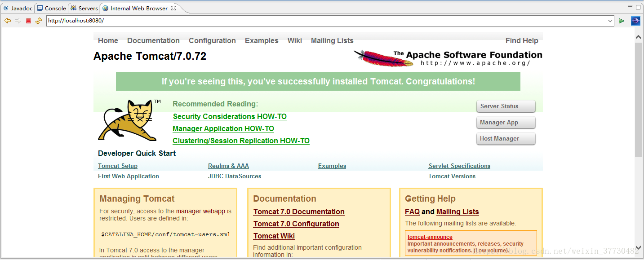This screenshot has height=260, width=644.
Task: Click the green Congratulations banner text
Action: (318, 81)
